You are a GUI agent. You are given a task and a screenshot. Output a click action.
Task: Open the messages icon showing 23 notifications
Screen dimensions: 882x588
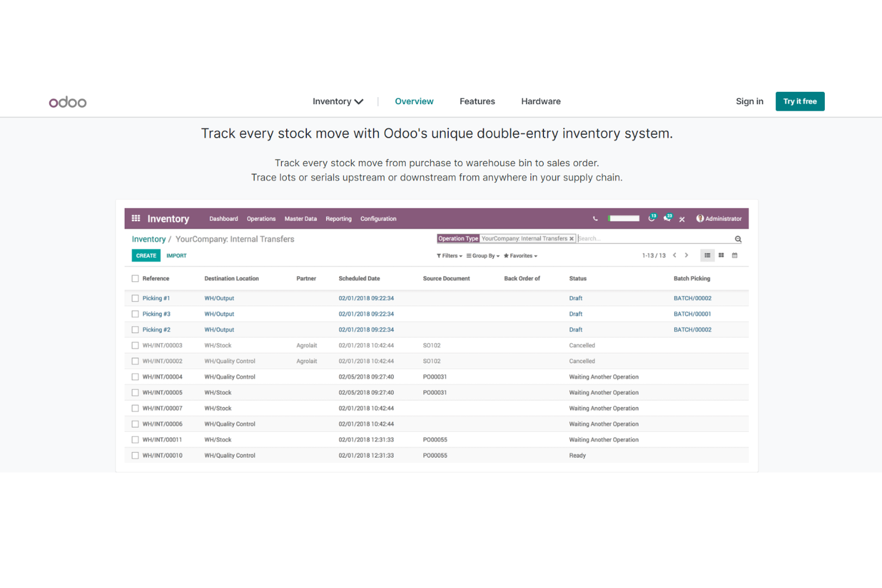[x=666, y=218]
